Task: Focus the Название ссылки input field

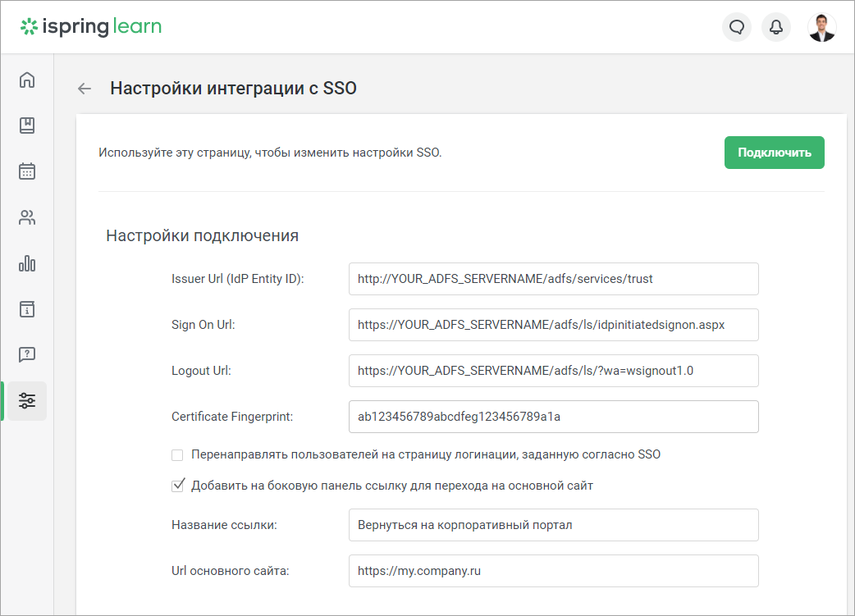Action: point(554,525)
